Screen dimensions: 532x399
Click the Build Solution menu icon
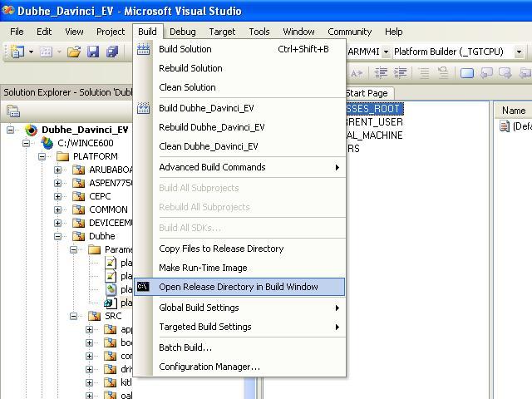pos(143,50)
